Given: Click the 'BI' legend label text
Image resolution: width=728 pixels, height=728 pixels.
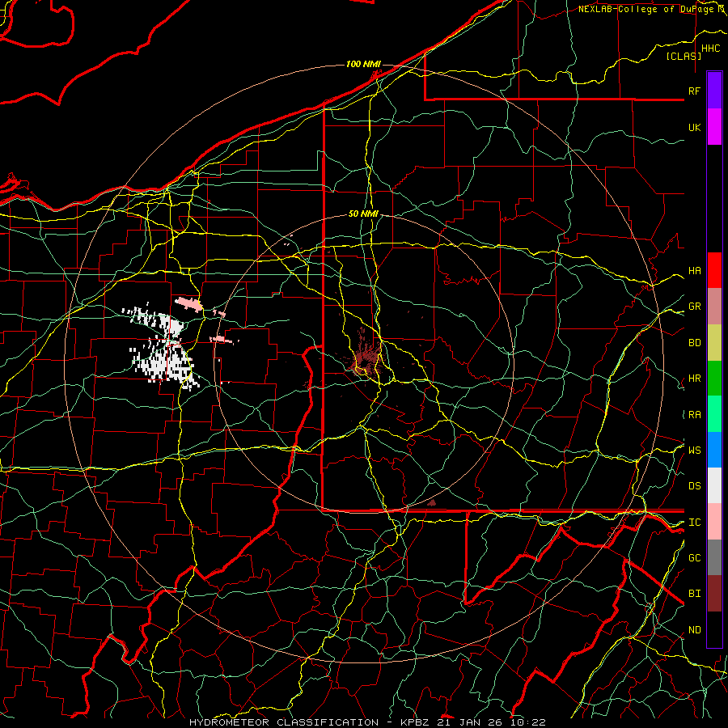Looking at the screenshot, I should 694,594.
